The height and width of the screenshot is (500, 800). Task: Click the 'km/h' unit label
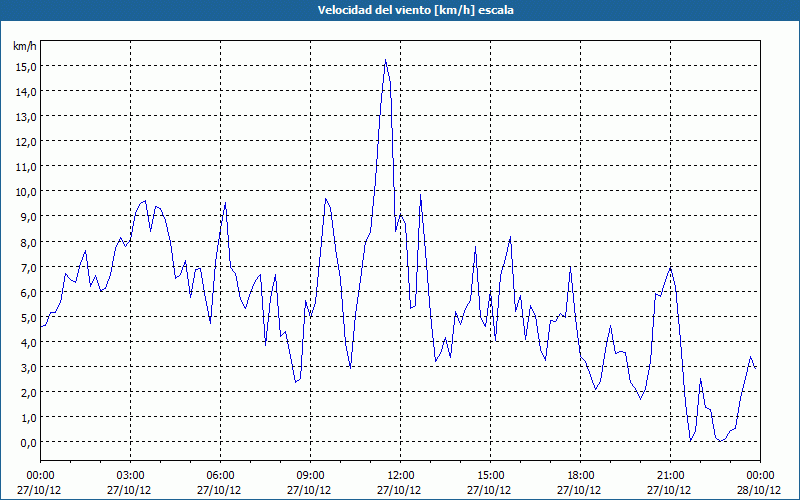click(x=25, y=47)
